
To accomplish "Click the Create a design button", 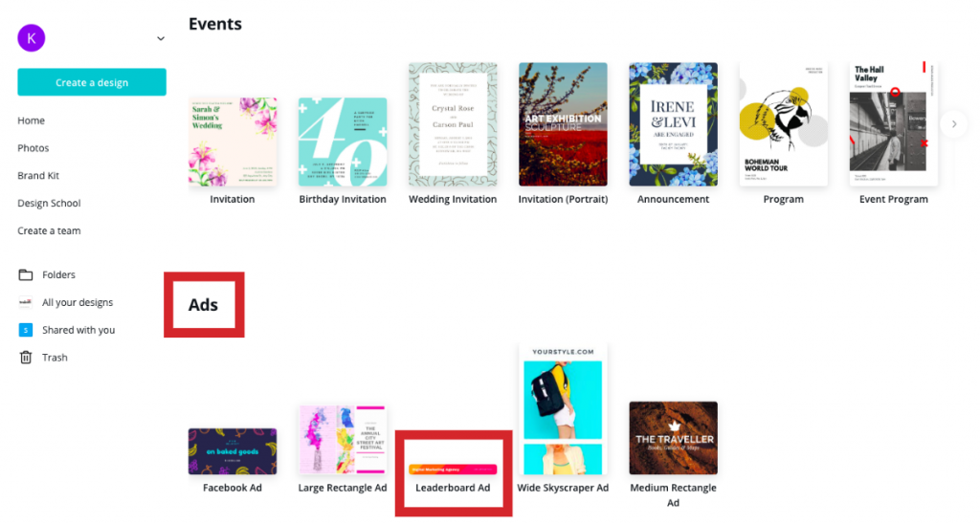I will (x=92, y=82).
